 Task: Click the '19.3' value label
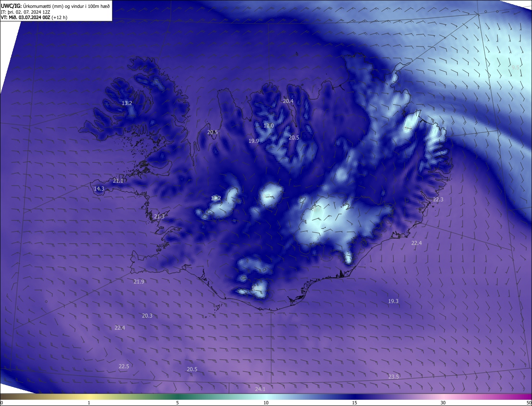(x=393, y=301)
